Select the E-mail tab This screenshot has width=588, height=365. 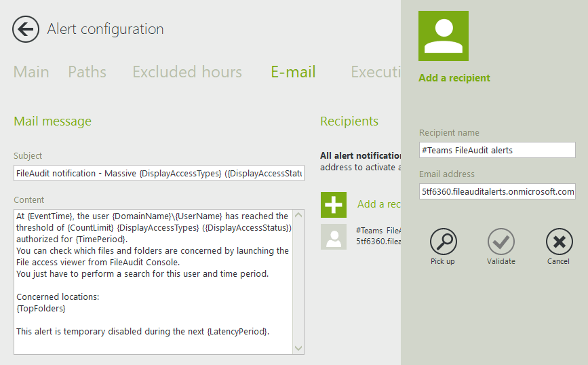point(293,72)
